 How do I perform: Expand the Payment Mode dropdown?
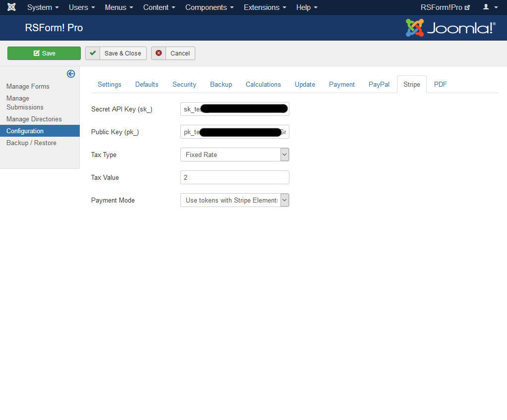(235, 200)
